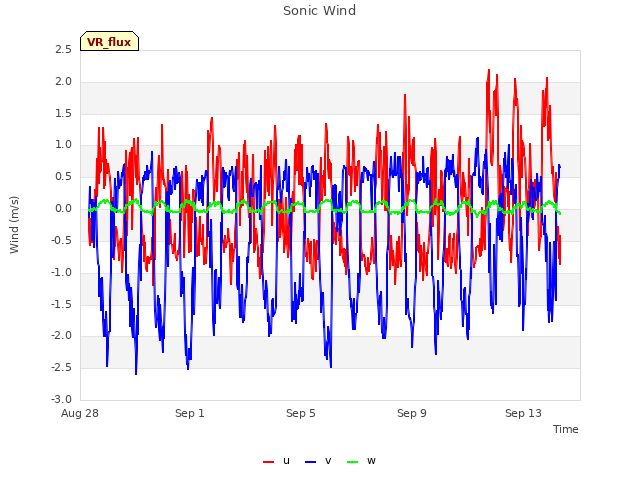Image resolution: width=640 pixels, height=480 pixels.
Task: Toggle the v series in the legend
Action: [318, 461]
